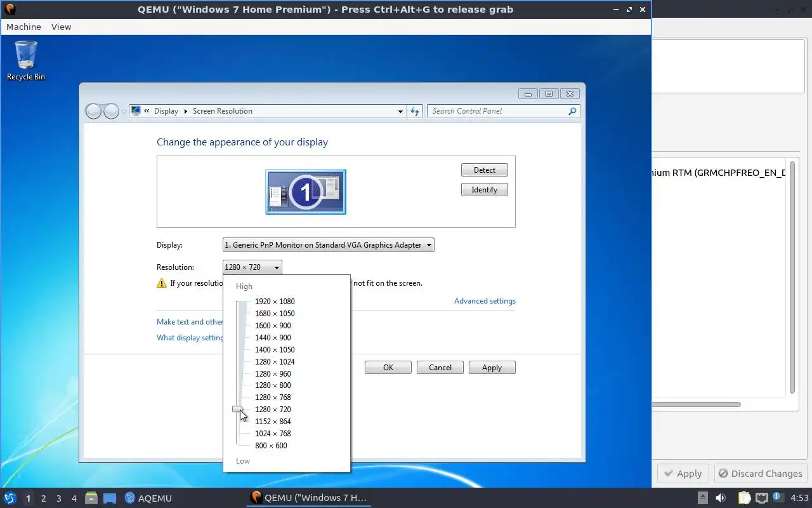Viewport: 812px width, 508px height.
Task: Switch to workspace 3
Action: (x=58, y=498)
